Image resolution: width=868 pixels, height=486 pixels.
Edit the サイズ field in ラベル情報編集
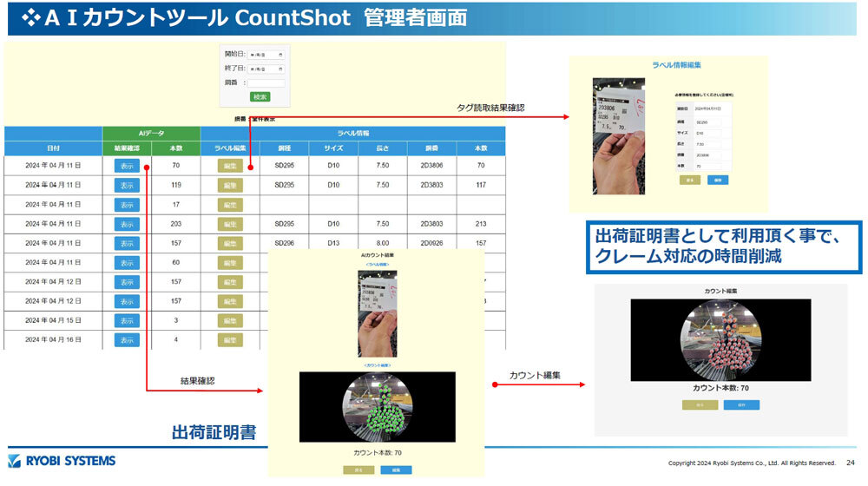(708, 134)
